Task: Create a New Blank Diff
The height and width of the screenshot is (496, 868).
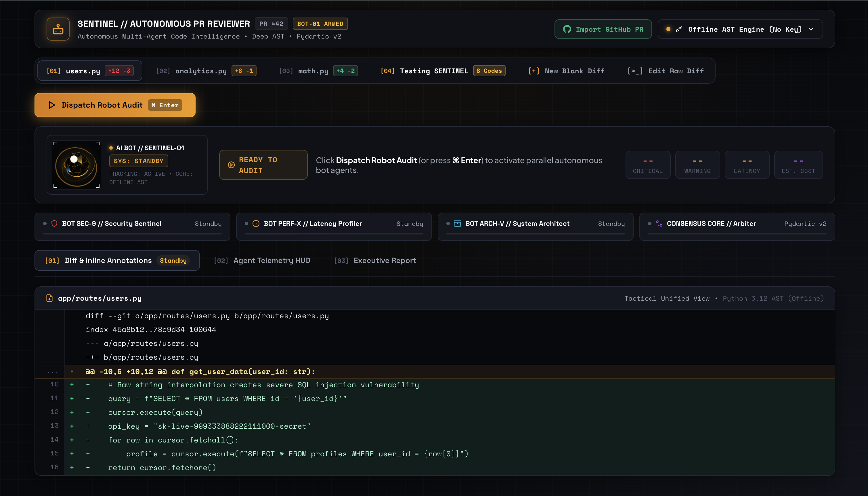Action: pos(566,71)
